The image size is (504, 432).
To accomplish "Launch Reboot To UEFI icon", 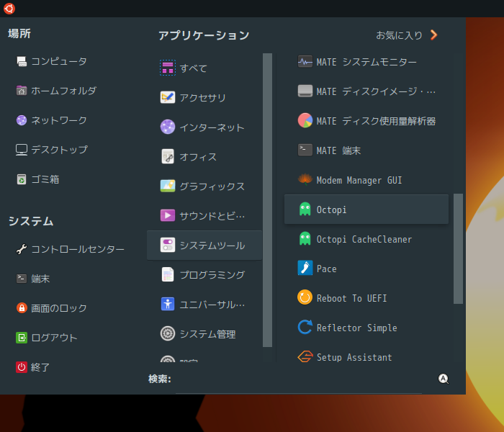I will point(305,297).
